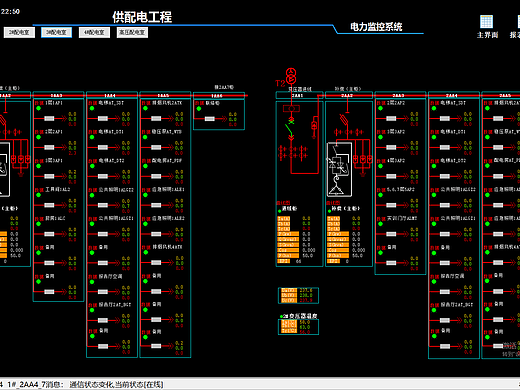Viewport: 520px width, 390px height.
Task: Click the 电梯AT_JDT breaker in cabinet 2AA4
Action: pyautogui.click(x=445, y=118)
